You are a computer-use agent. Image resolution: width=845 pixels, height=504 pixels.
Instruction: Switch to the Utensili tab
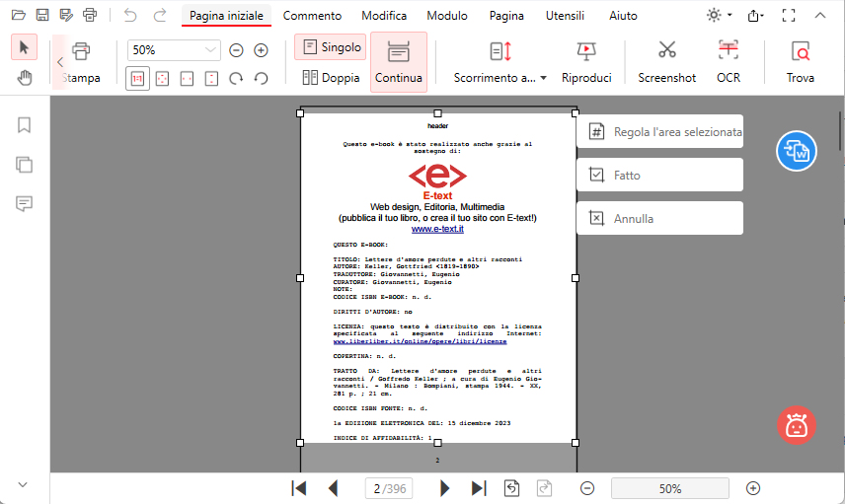coord(565,16)
